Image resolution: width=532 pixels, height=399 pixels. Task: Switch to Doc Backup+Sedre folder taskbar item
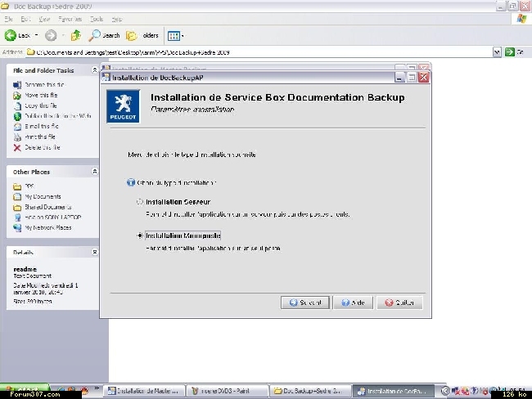click(311, 391)
